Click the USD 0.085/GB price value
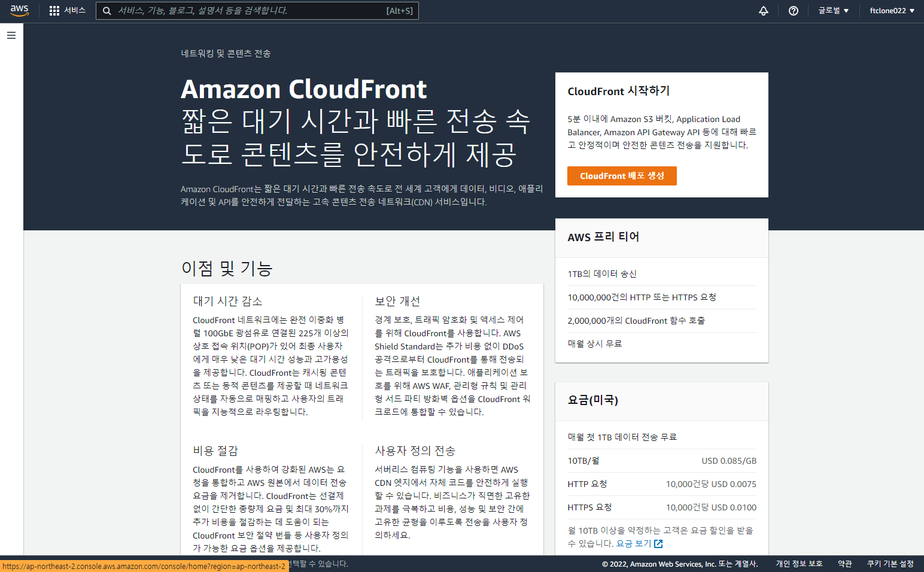Viewport: 924px width, 572px height. tap(729, 461)
